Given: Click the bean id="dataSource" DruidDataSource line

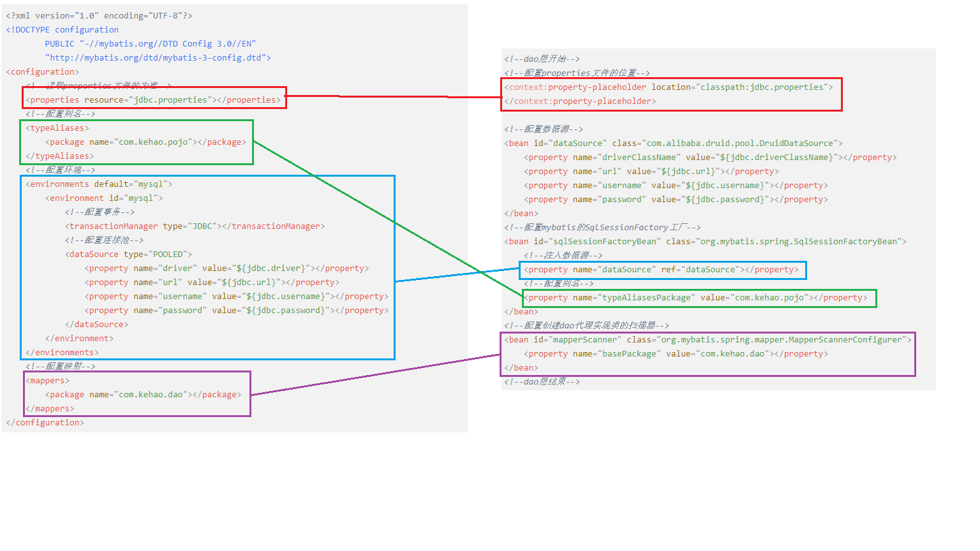Looking at the screenshot, I should click(674, 143).
